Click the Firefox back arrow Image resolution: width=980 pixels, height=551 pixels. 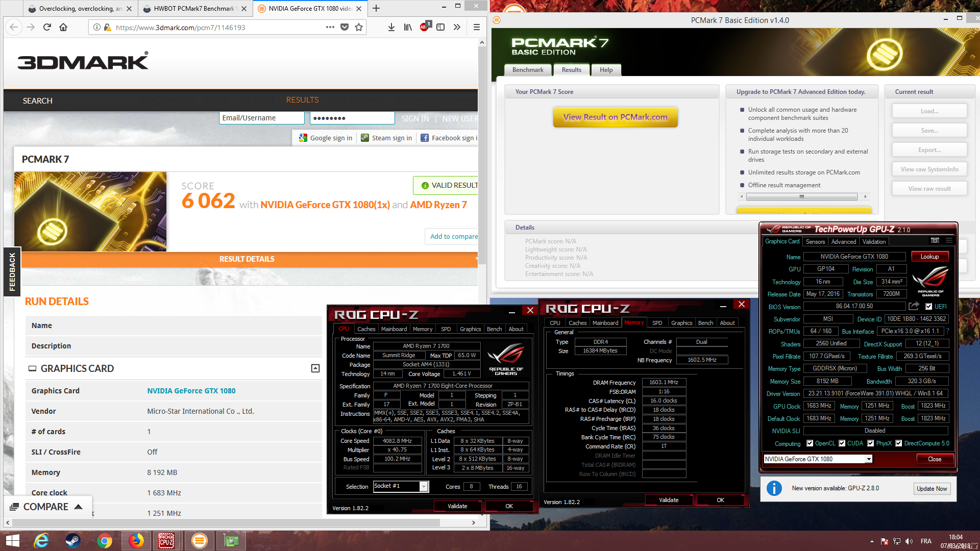click(14, 27)
